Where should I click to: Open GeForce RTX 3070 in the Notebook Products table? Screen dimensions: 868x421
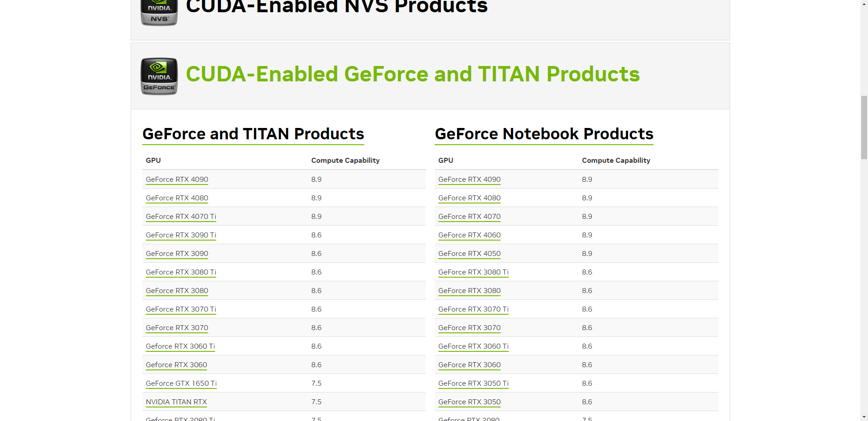tap(469, 327)
